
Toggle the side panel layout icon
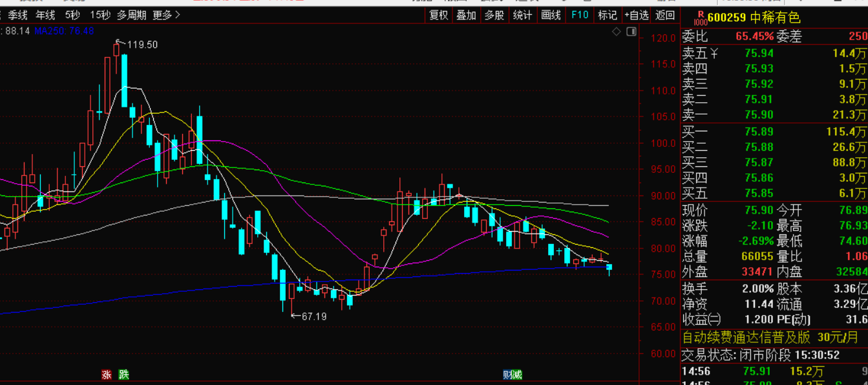pos(631,32)
